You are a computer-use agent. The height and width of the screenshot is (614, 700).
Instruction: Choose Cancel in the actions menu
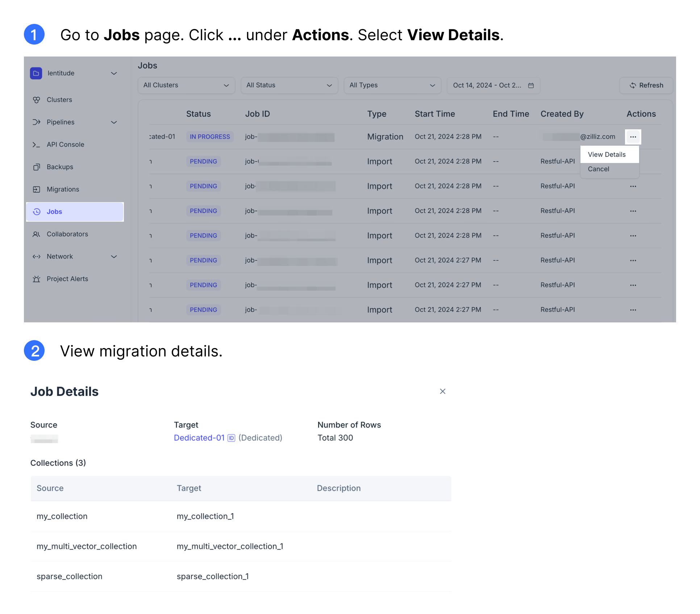(x=599, y=169)
